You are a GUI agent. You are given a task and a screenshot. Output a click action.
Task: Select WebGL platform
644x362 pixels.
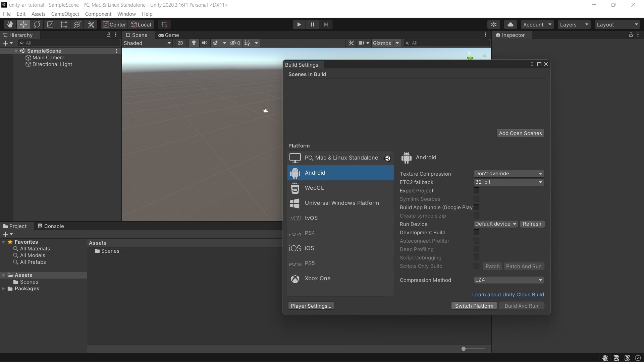340,188
